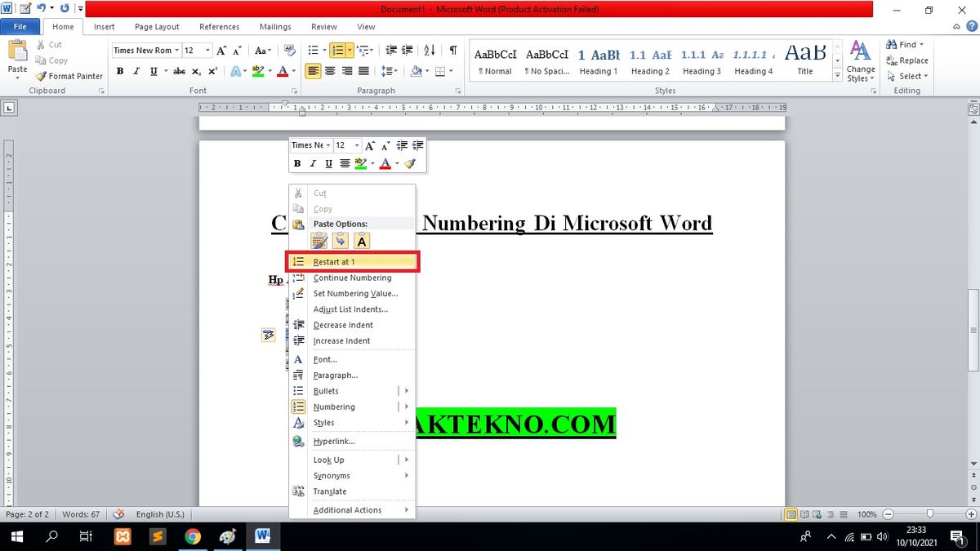Toggle Show/Hide paragraph marks

pos(453,51)
